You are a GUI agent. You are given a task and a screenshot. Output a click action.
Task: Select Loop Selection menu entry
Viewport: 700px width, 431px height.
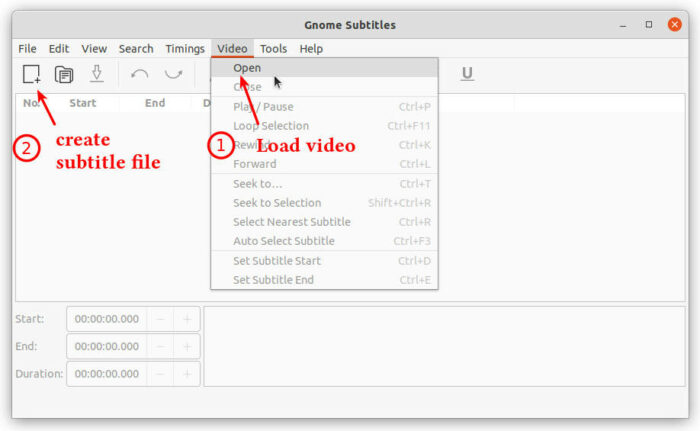(x=324, y=126)
